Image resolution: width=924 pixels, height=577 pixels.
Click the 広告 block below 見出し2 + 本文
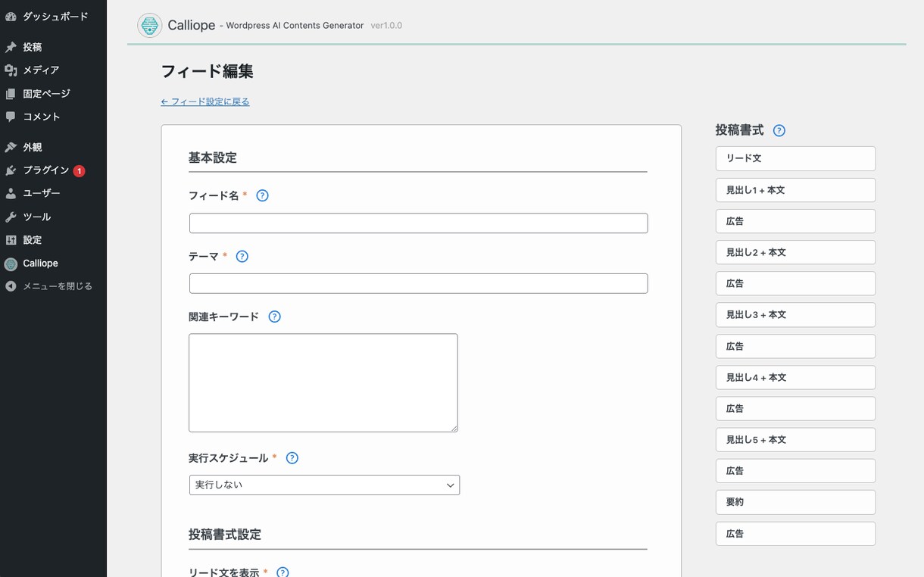[x=795, y=283]
